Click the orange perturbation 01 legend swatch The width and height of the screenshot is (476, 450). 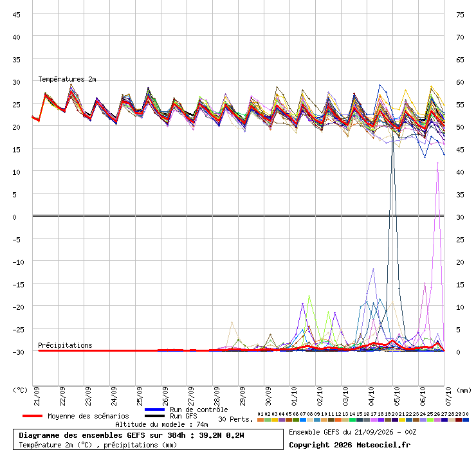coord(261,420)
